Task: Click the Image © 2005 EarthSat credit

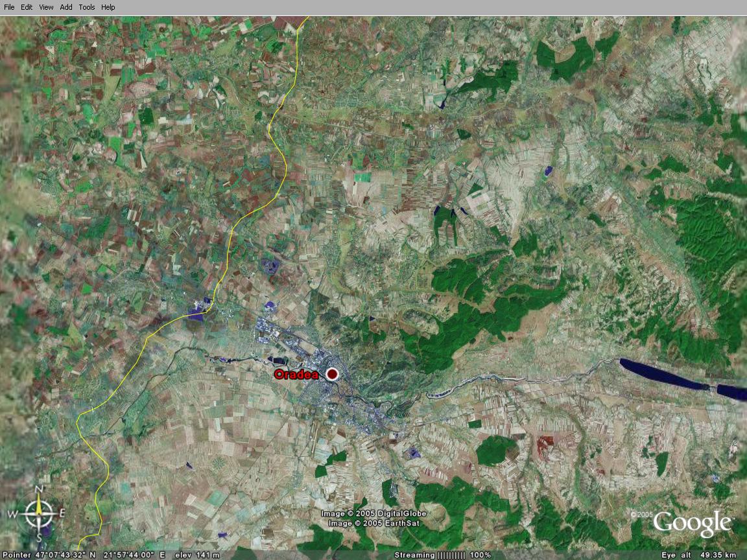Action: point(369,523)
